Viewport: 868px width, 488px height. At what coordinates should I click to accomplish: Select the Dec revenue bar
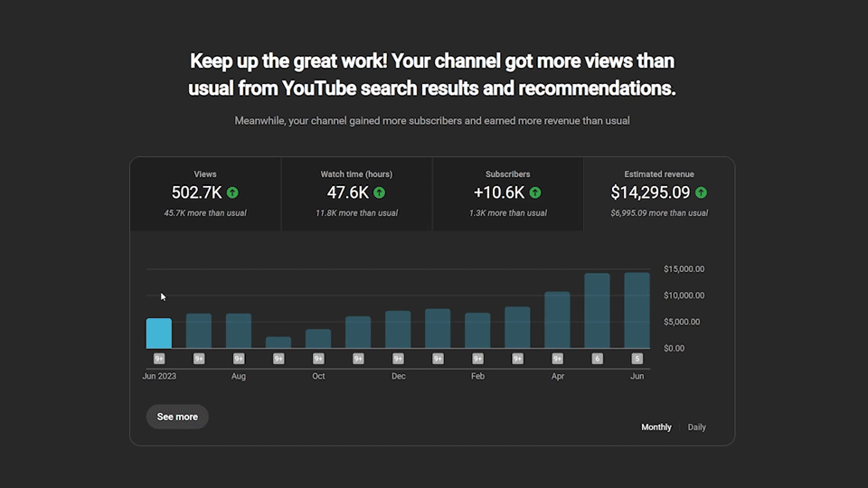coord(398,329)
